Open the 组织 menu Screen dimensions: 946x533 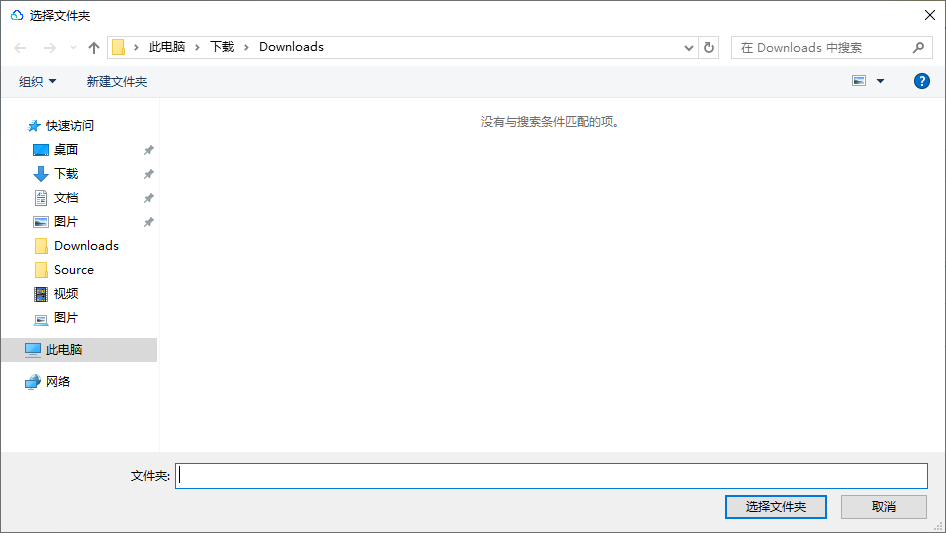pos(37,81)
